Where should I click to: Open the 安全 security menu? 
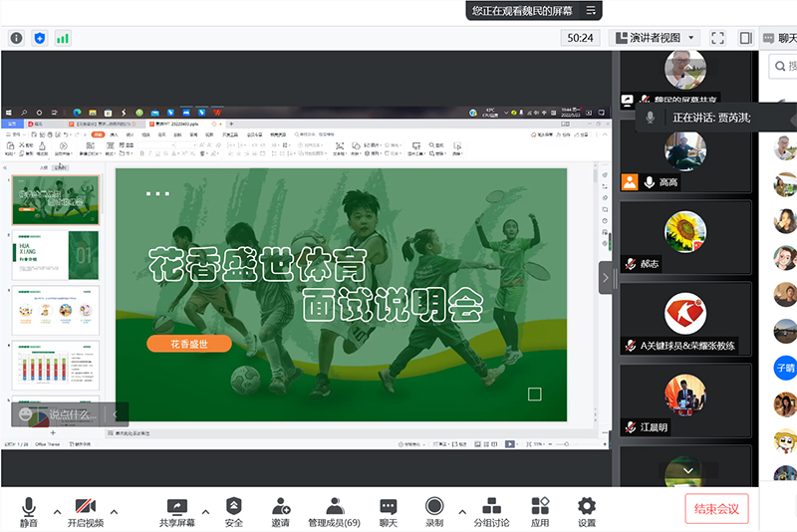point(234,512)
